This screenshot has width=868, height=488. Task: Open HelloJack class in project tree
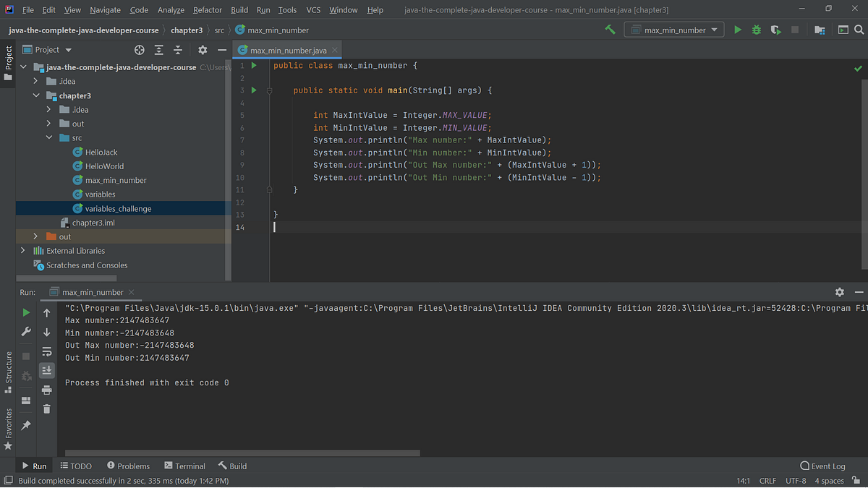click(x=101, y=153)
